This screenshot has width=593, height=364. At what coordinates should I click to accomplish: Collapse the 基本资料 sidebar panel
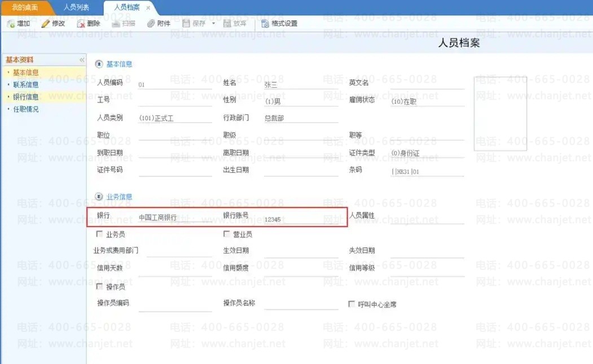pyautogui.click(x=82, y=60)
